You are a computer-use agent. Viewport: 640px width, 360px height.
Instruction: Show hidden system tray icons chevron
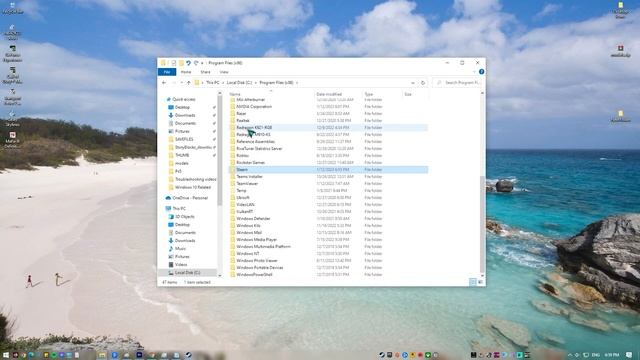pos(570,355)
